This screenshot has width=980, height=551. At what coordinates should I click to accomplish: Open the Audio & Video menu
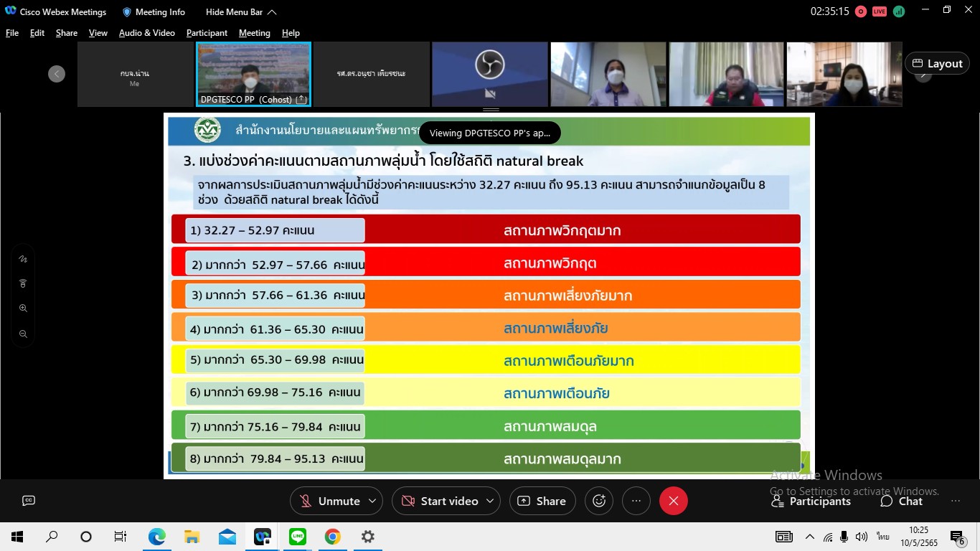point(146,33)
